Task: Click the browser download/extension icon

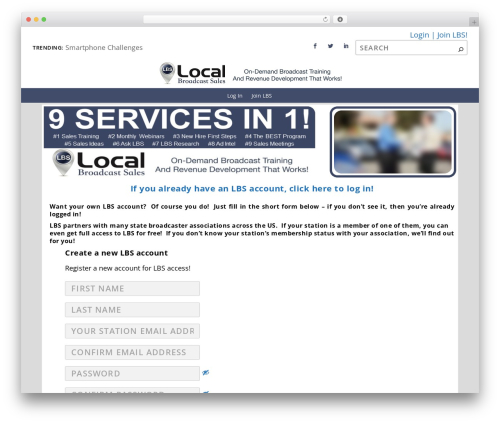Action: click(340, 19)
